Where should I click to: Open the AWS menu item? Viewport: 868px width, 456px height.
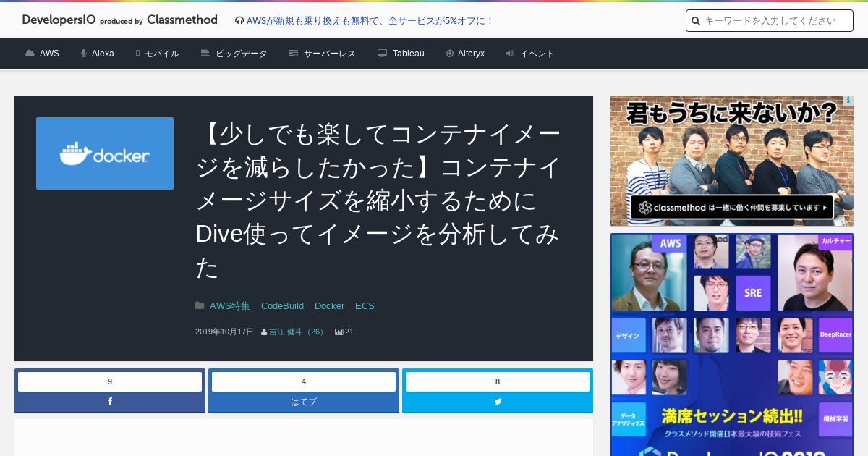pyautogui.click(x=49, y=54)
